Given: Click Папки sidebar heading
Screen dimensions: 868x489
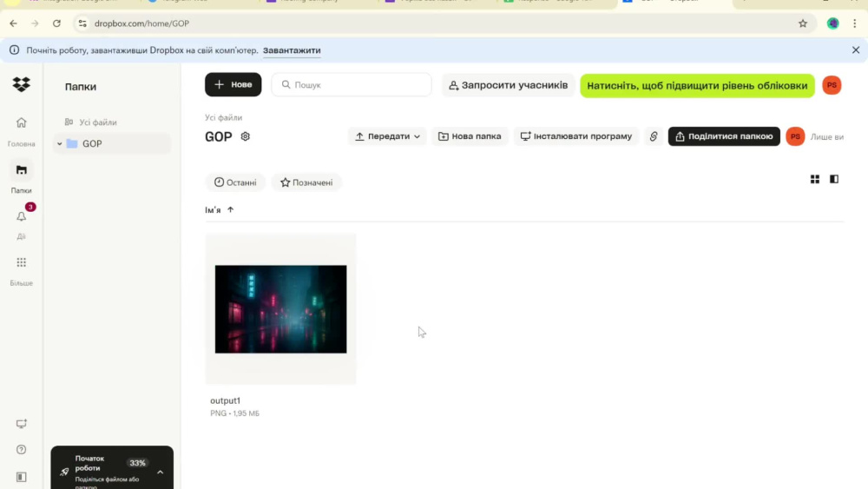Looking at the screenshot, I should (x=80, y=87).
